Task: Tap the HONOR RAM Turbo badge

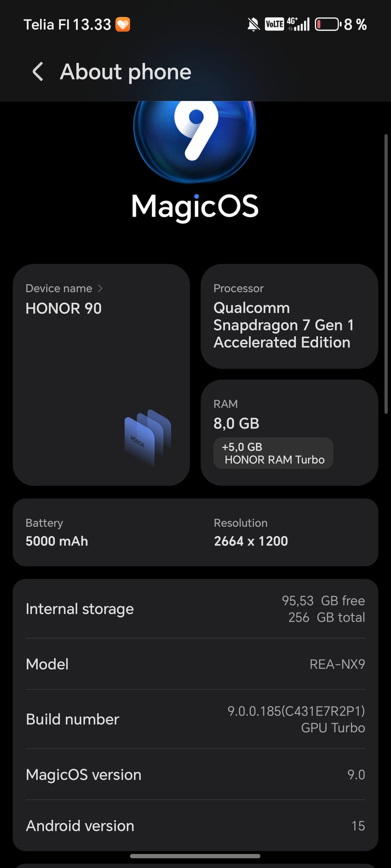Action: [x=273, y=453]
